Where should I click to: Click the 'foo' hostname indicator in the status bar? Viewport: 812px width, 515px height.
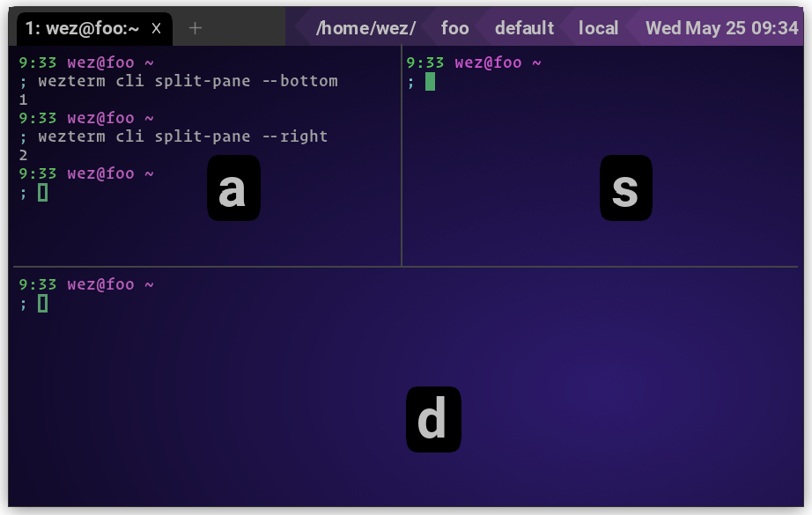tap(454, 27)
